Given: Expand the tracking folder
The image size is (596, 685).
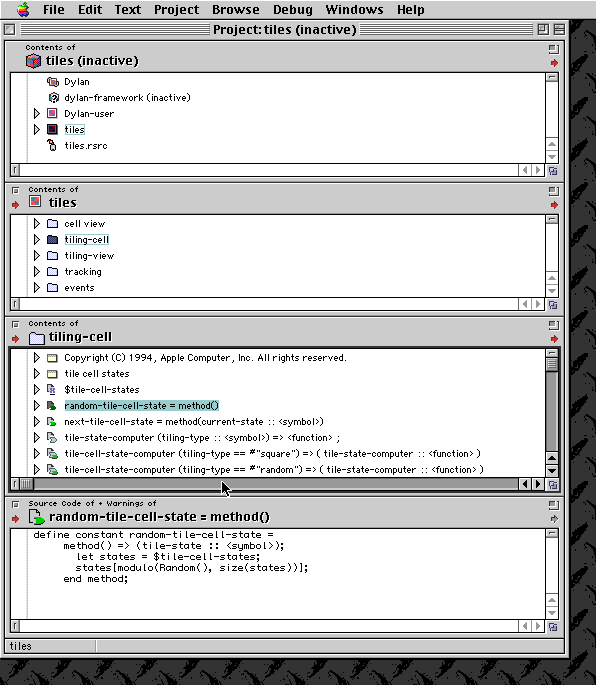Looking at the screenshot, I should coord(37,272).
